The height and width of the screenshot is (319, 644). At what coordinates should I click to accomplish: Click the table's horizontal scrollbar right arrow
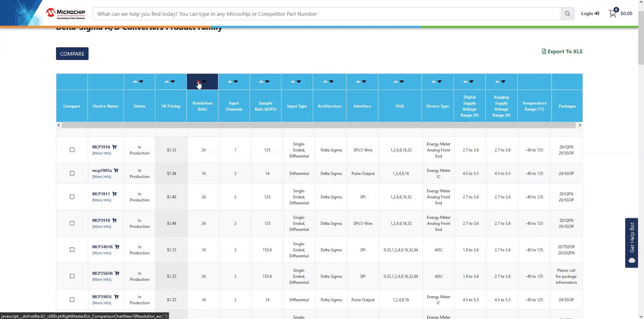[579, 125]
